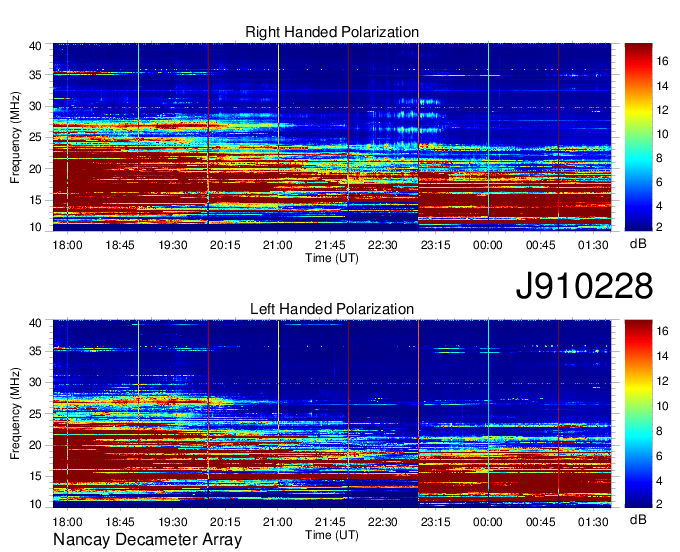Click the 12 dB tick on Right Handed colorbar

pos(662,110)
